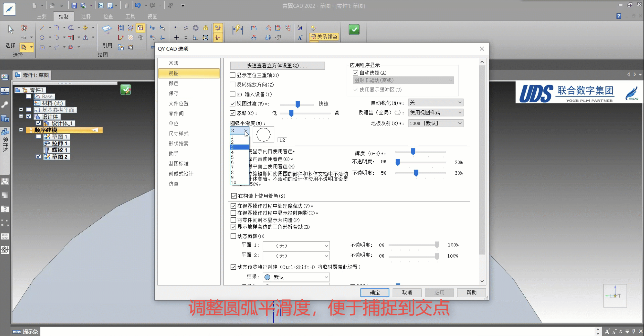644x336 pixels.
Task: Click 快速查看立方体设置 button
Action: tap(277, 66)
